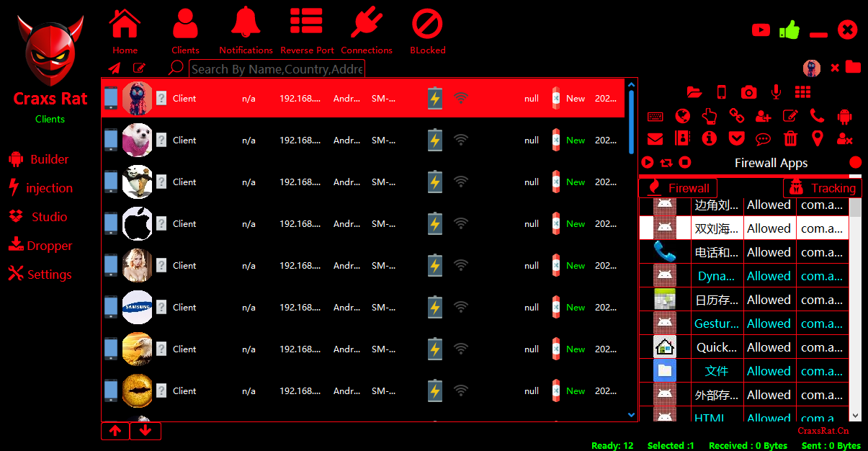Click the location pin icon

coord(817,138)
